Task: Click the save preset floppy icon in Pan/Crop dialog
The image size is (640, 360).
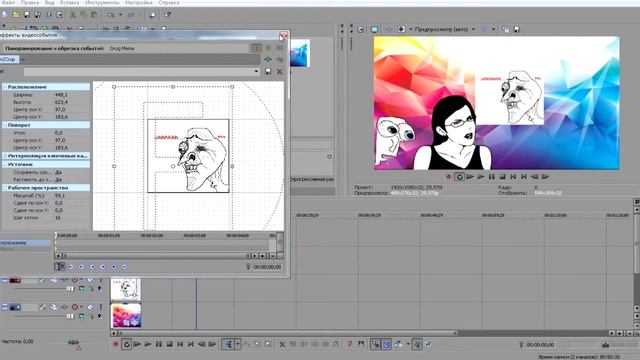Action: [268, 71]
